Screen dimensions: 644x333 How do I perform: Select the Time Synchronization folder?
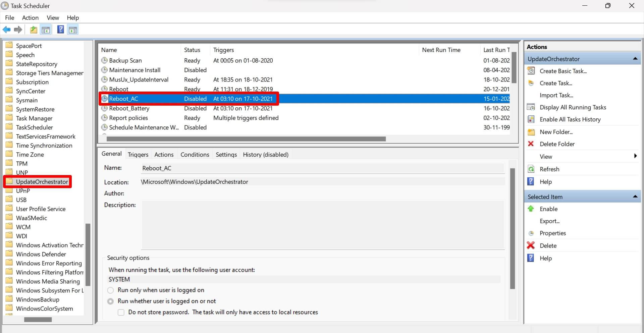[x=44, y=145]
